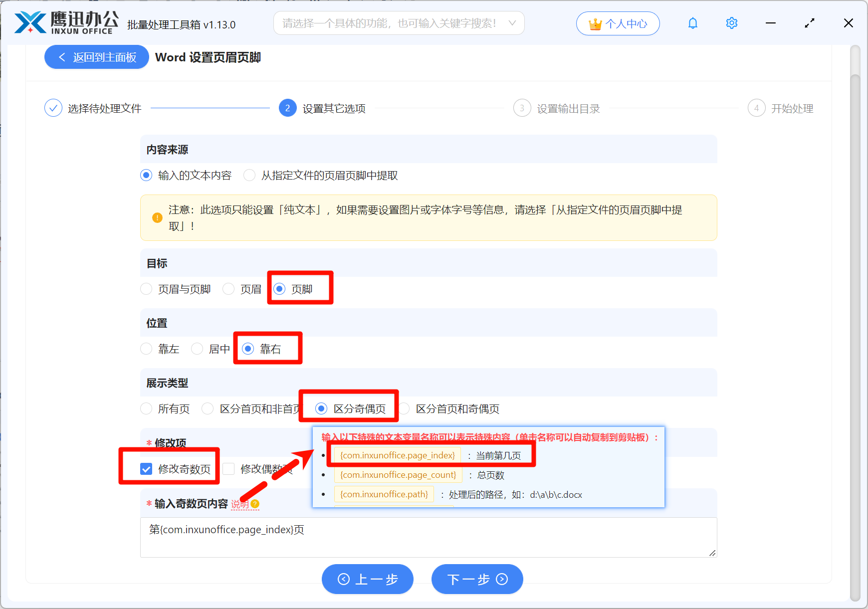Click the completed checkmark on step 选择待处理文件
This screenshot has height=609, width=868.
pos(53,108)
